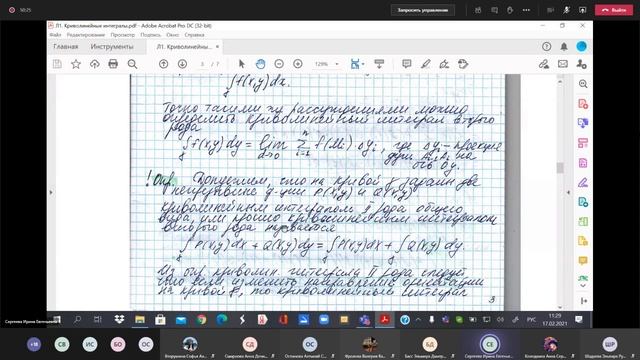Click the red Выйти leave button
The image size is (640, 360).
614,10
